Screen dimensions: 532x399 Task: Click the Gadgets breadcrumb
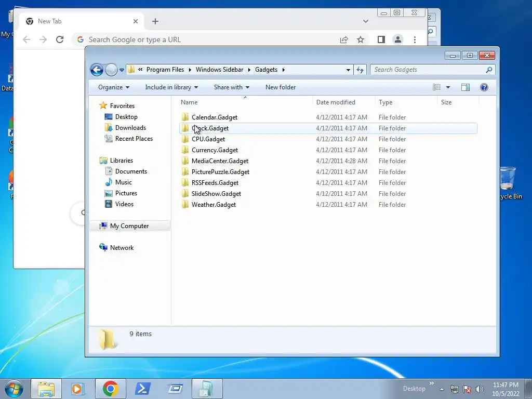tap(267, 70)
